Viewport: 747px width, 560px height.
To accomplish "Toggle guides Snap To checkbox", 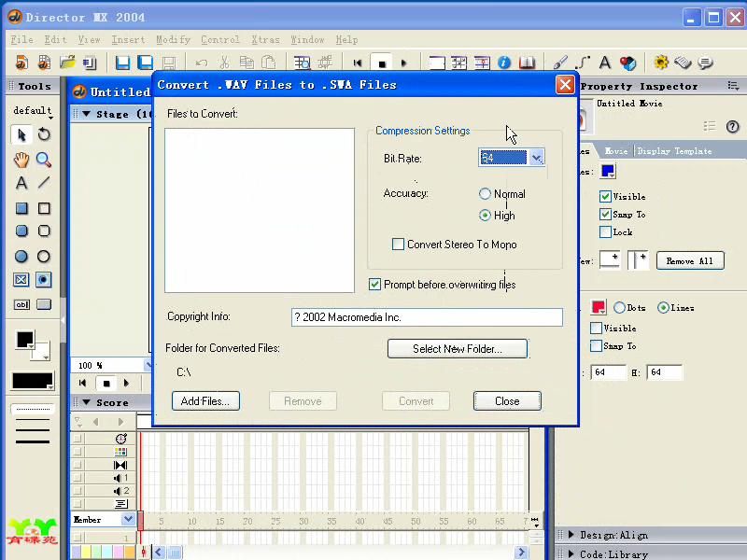I will tap(605, 215).
